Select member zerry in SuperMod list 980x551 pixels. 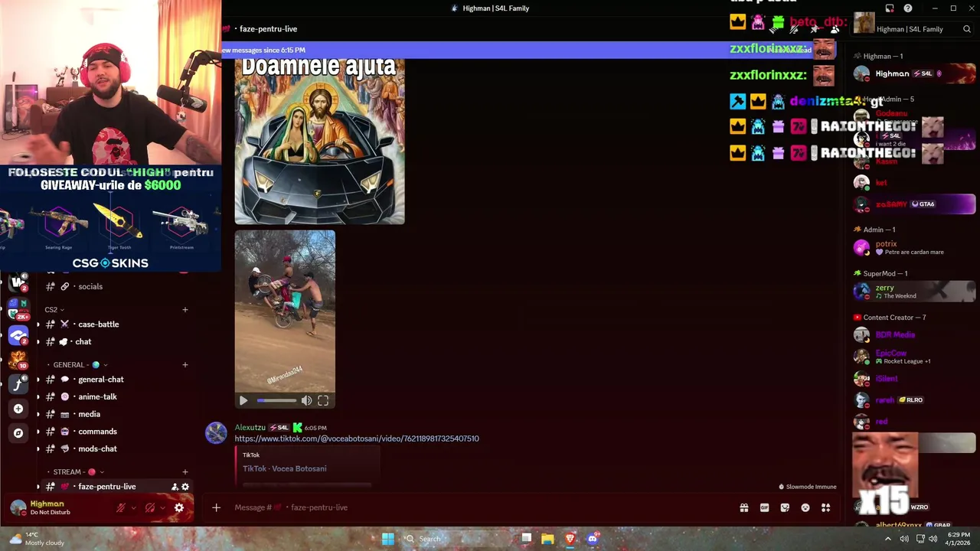914,291
